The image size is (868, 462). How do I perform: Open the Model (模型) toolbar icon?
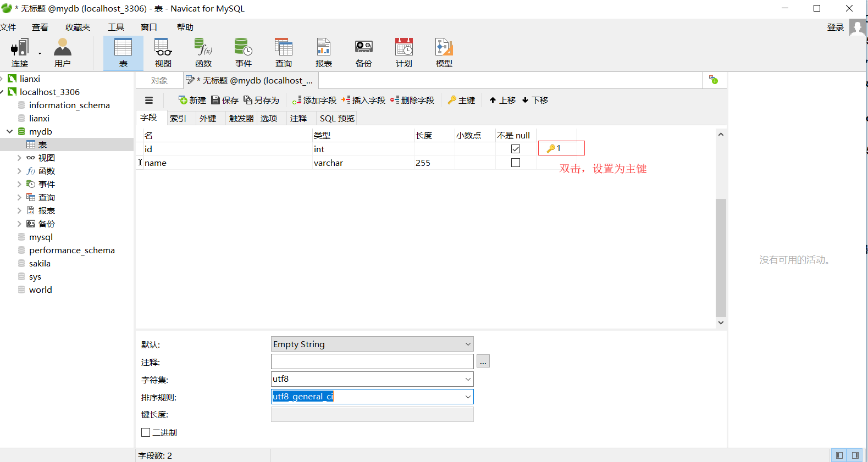pyautogui.click(x=444, y=53)
